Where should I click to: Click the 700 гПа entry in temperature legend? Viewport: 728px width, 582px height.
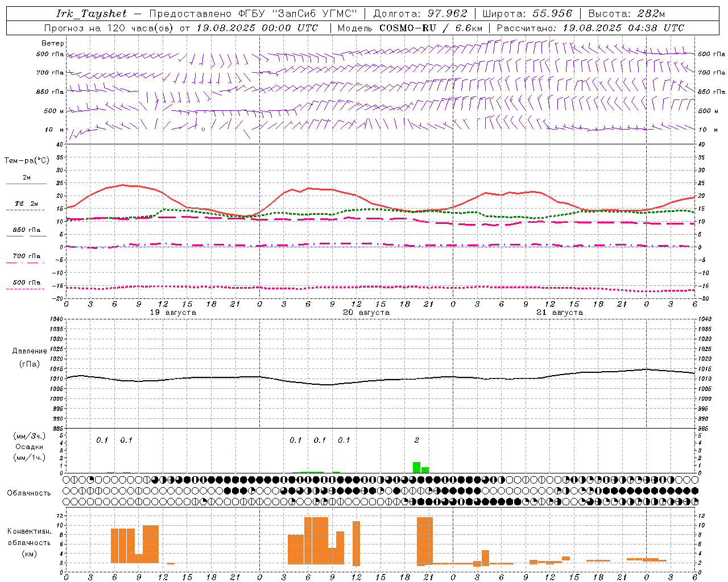click(27, 256)
